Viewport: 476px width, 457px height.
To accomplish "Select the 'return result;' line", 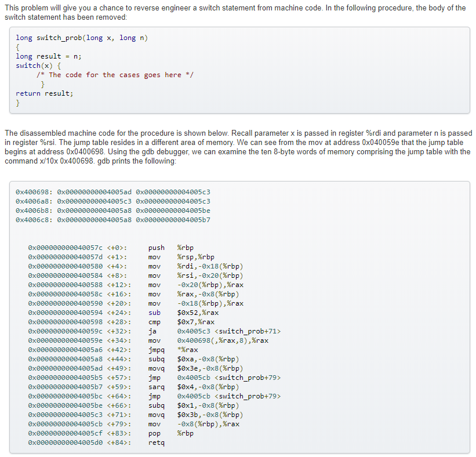I will [x=45, y=93].
